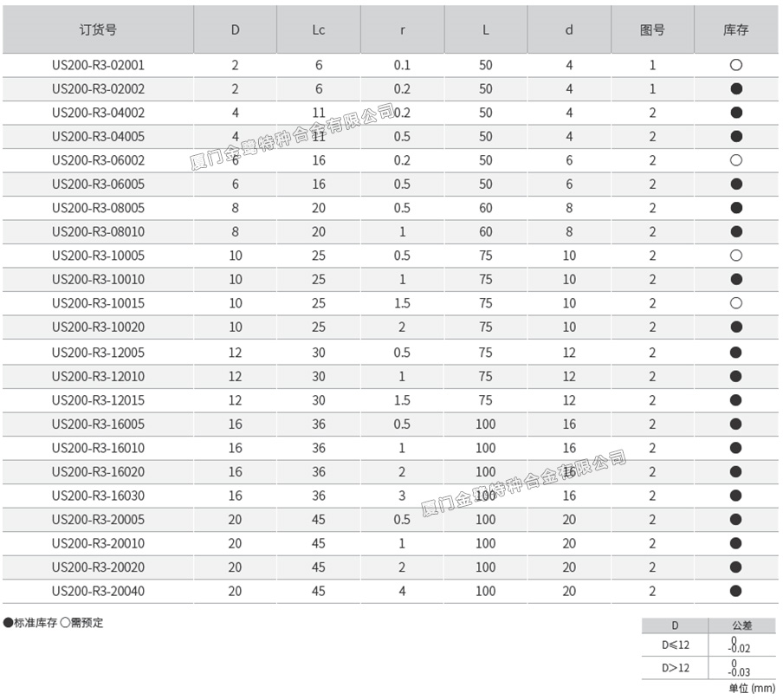Click the hollow stock circle for US200-R3-02001
Screen dimensions: 783x700
pos(736,65)
